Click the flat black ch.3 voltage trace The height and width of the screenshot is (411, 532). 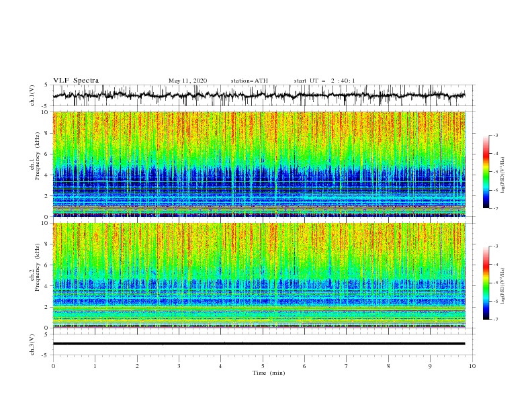(259, 344)
